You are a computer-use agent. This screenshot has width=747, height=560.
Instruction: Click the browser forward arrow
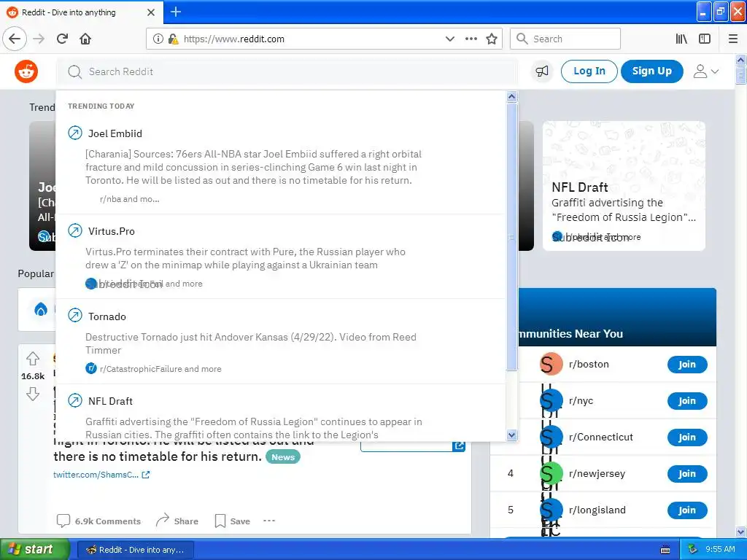point(39,39)
